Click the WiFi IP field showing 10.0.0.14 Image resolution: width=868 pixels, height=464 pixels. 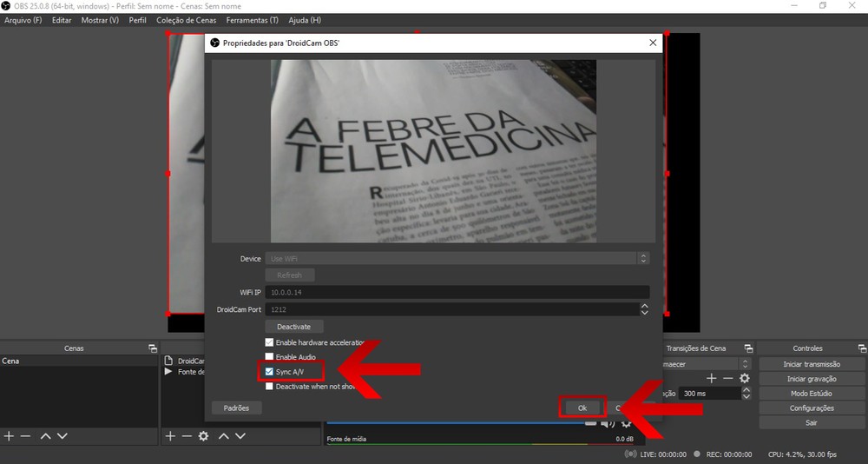[x=457, y=292]
